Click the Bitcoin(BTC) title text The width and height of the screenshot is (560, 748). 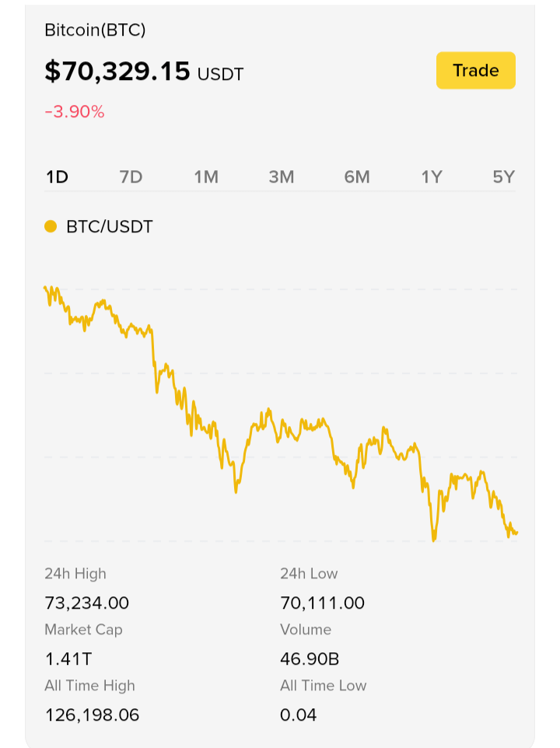(95, 30)
